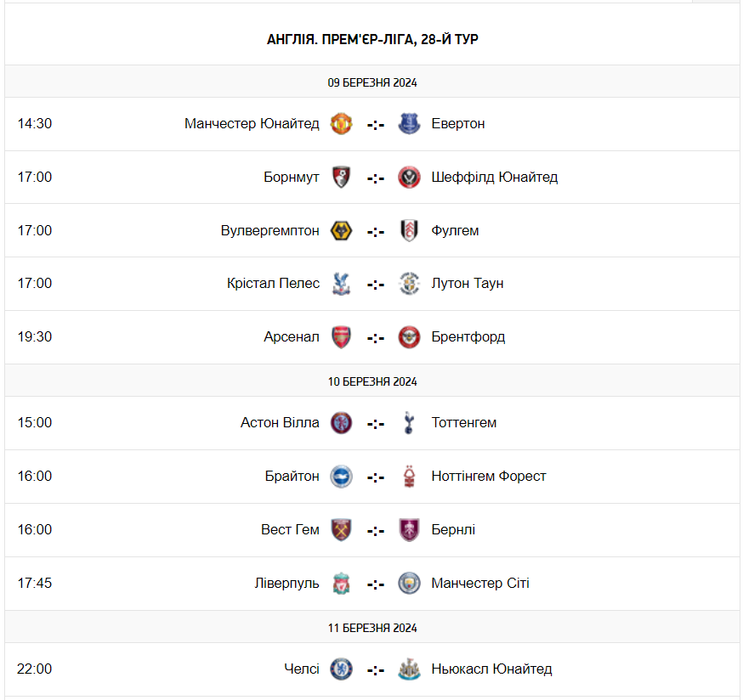
Task: Click the Wolverhampton wolf crest icon
Action: (x=342, y=231)
